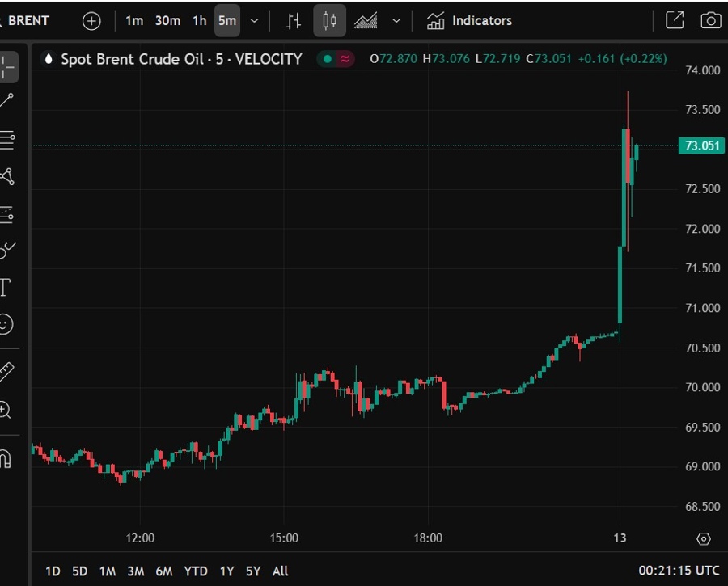728x586 pixels.
Task: Open chart in popup window icon
Action: coord(675,20)
